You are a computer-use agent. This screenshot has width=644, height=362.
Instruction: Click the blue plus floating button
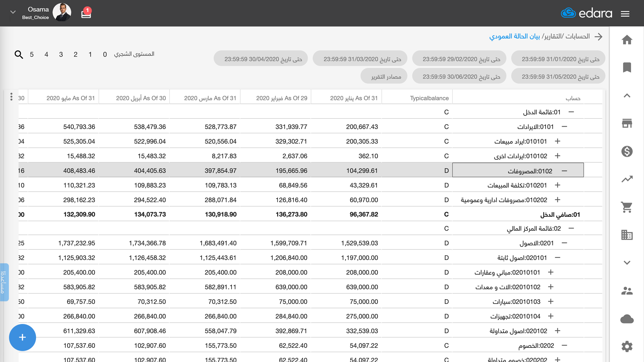coord(22,337)
